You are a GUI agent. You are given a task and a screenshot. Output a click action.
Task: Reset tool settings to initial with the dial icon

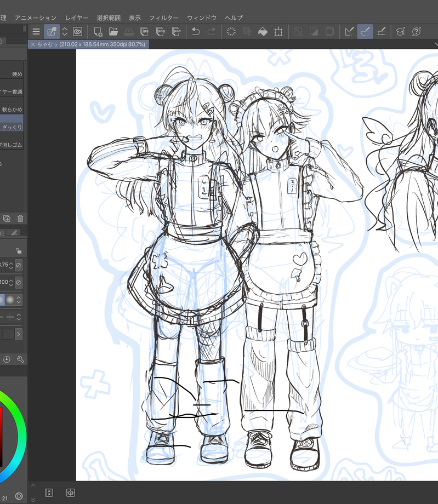click(x=7, y=359)
